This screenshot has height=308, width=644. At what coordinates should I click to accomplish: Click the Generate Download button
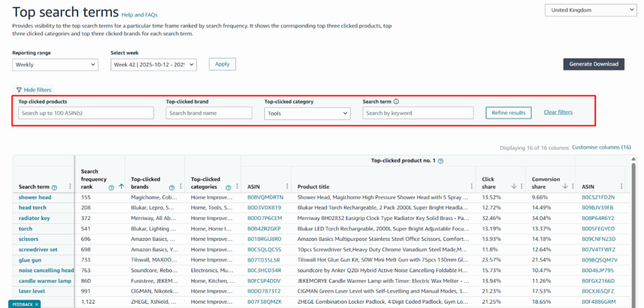point(593,64)
